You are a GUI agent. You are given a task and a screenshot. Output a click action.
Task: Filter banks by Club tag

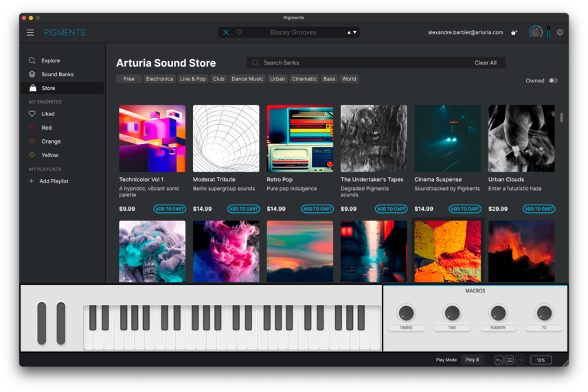click(x=218, y=79)
